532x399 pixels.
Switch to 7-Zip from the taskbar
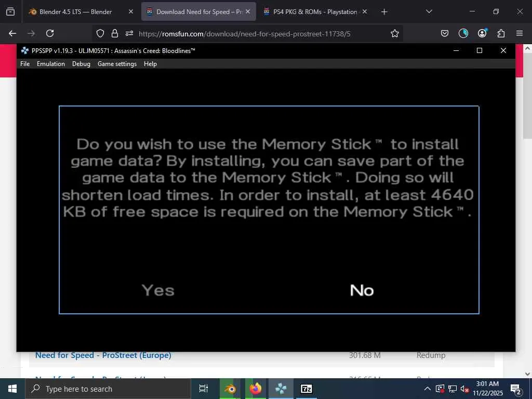click(307, 389)
